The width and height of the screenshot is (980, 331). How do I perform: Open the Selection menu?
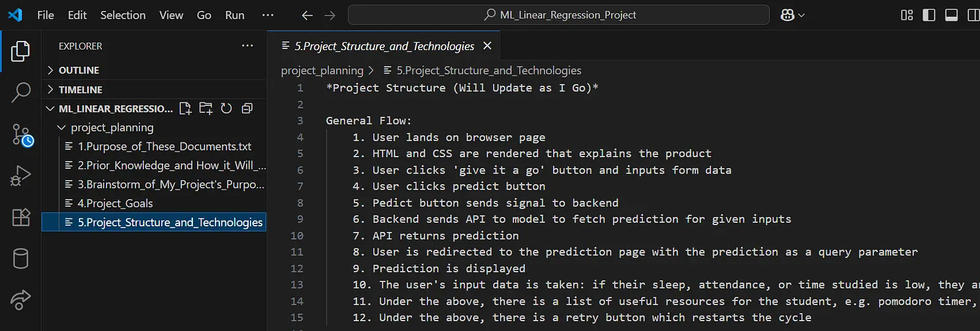tap(123, 15)
